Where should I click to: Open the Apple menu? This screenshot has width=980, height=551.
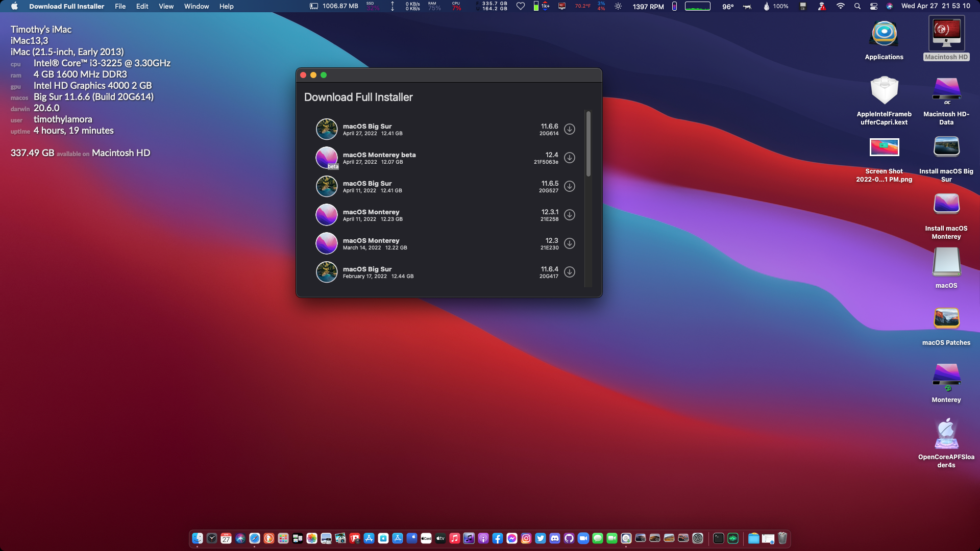[14, 6]
